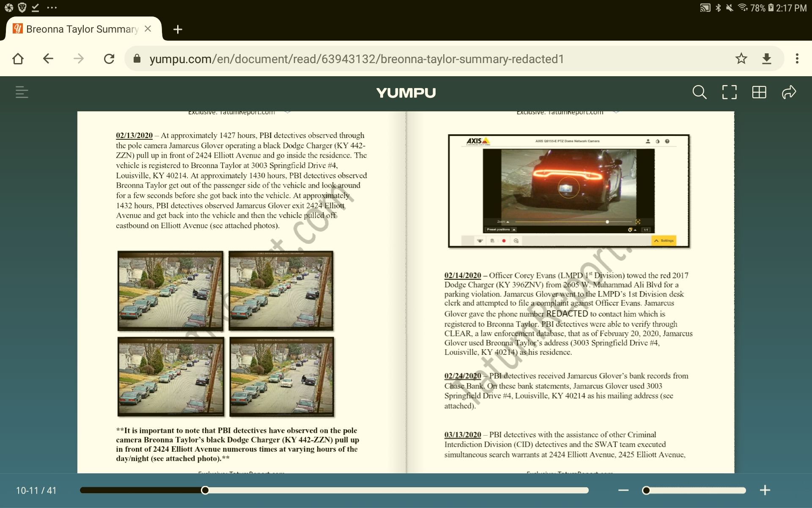Click the YUMPU logo

(x=406, y=93)
